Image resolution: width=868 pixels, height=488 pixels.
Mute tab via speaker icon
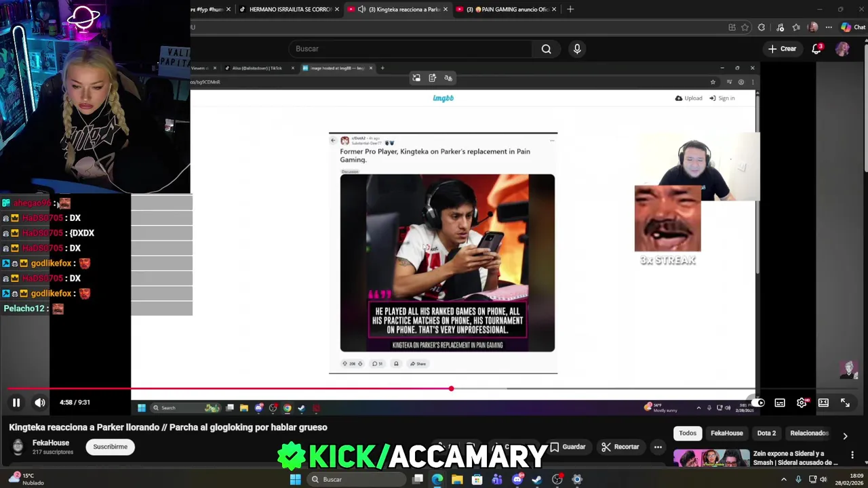click(361, 9)
